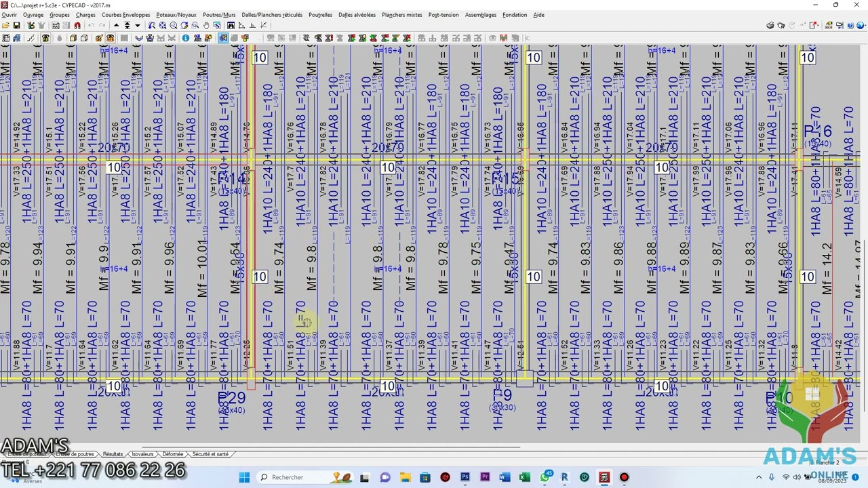The width and height of the screenshot is (868, 488).
Task: Switch to the Déformée tab
Action: [173, 454]
